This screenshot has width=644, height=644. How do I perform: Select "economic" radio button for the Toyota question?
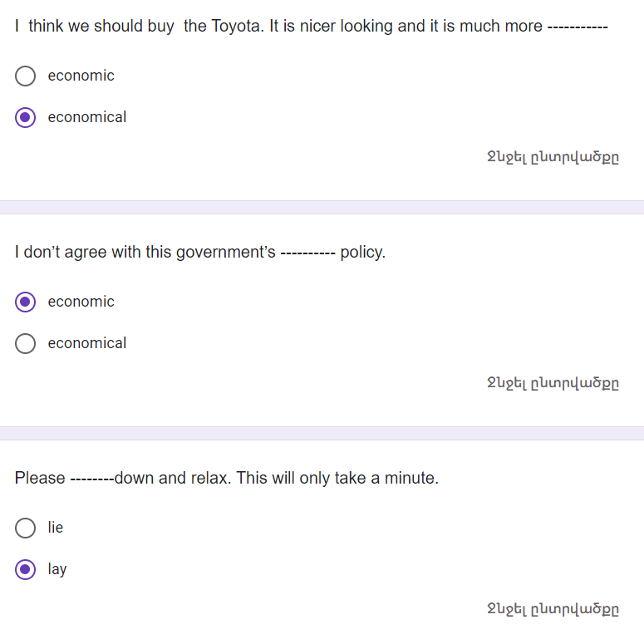26,76
